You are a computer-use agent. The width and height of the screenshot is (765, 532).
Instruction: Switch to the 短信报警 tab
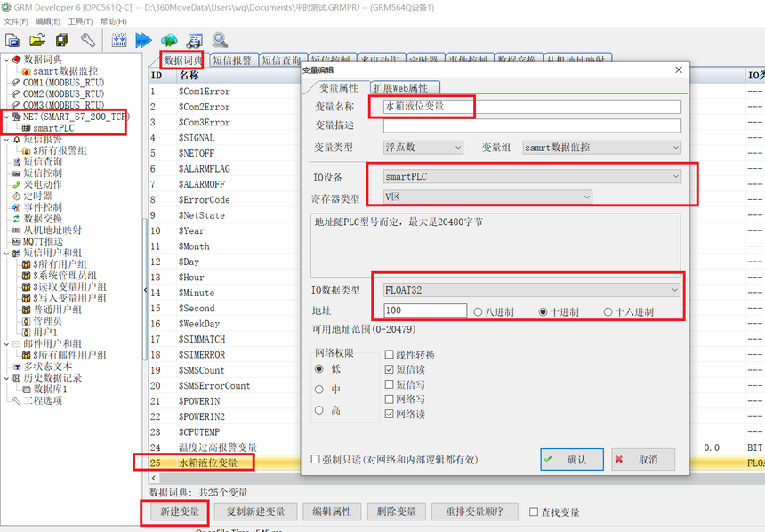233,60
